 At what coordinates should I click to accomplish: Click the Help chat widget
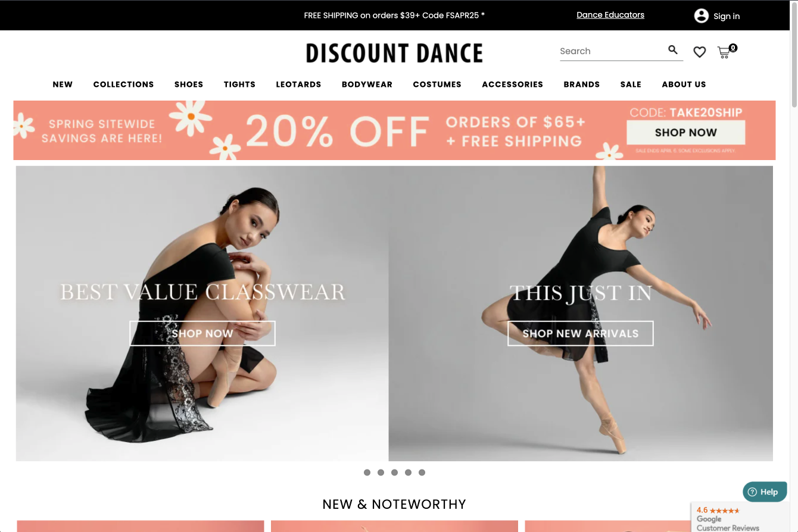pos(765,492)
